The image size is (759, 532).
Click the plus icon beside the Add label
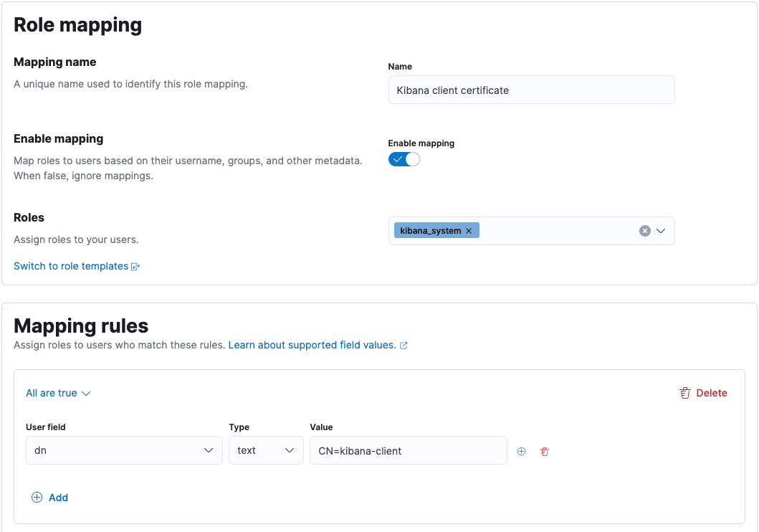36,497
